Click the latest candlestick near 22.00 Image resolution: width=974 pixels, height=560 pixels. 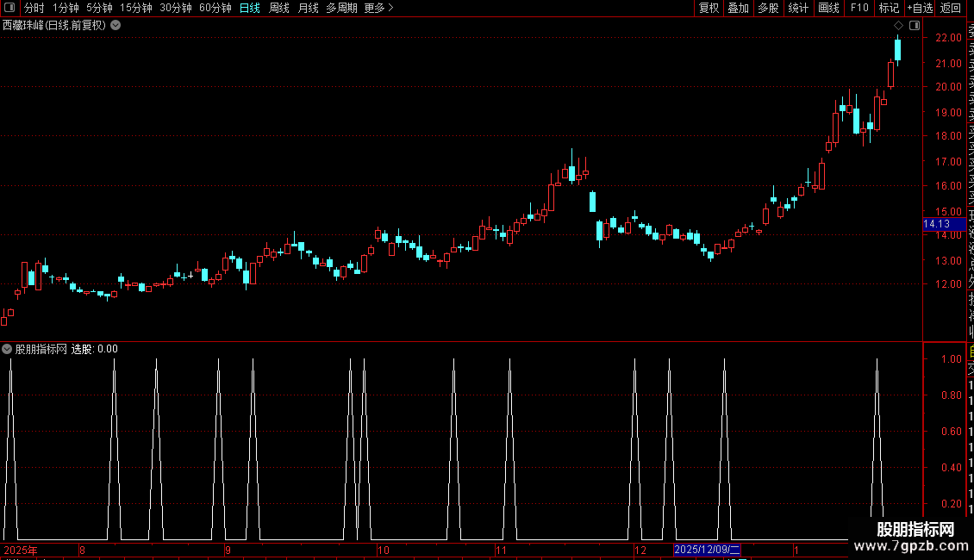(x=897, y=50)
